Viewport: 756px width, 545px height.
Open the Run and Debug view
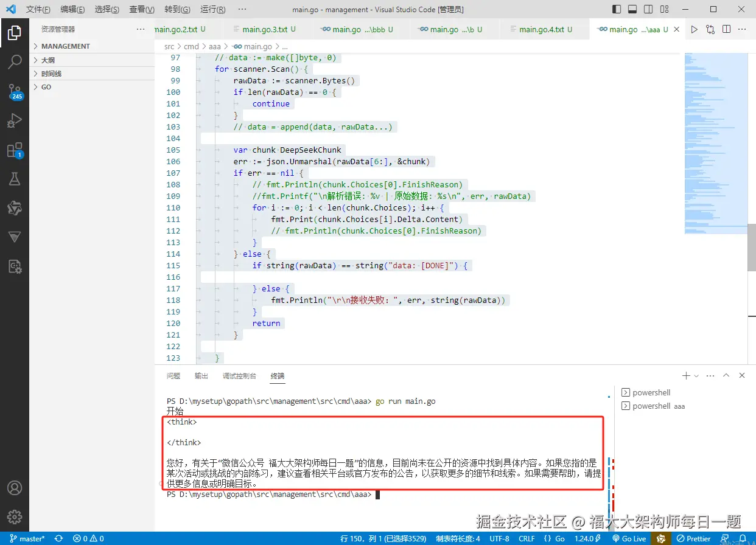point(15,120)
